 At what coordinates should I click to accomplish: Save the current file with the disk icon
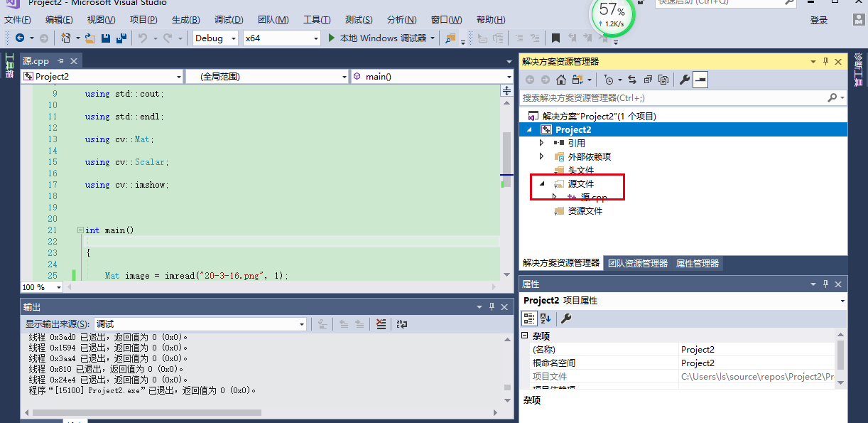pyautogui.click(x=106, y=38)
